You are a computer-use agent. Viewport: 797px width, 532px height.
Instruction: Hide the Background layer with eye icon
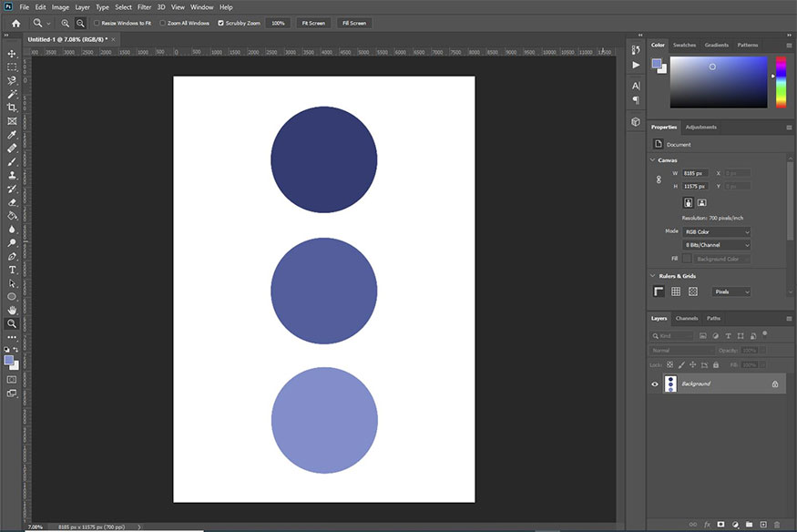(655, 384)
